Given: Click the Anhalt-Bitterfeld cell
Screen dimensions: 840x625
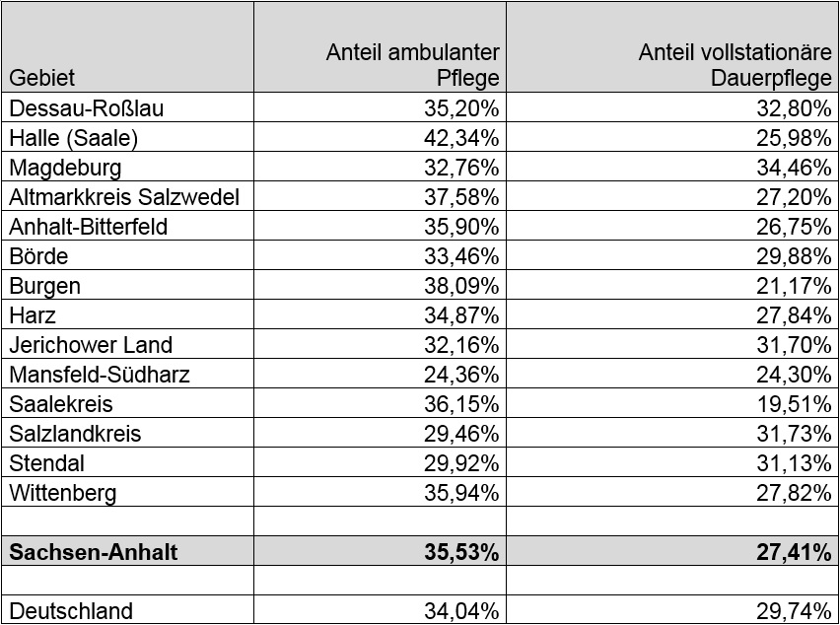Looking at the screenshot, I should [89, 226].
